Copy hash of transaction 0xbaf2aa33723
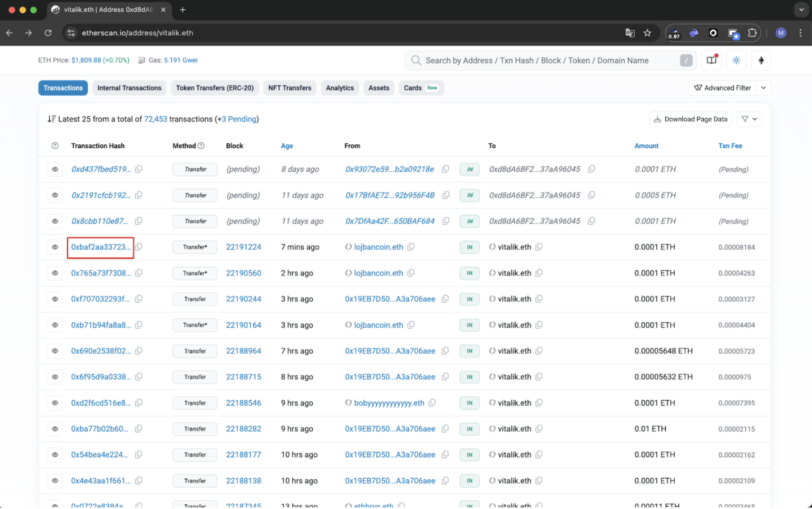This screenshot has width=812, height=509. click(x=139, y=247)
